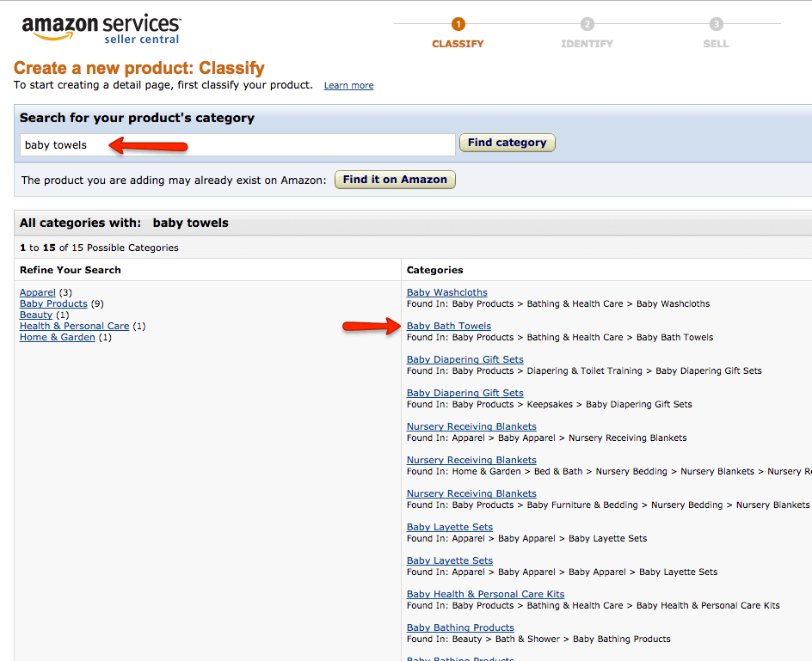Click the Amazon Services Seller Central logo

tap(101, 29)
